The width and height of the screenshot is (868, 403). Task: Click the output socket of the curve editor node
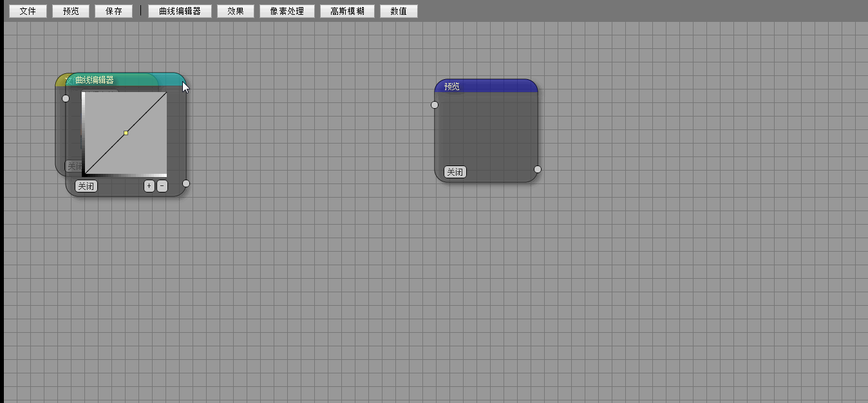186,183
